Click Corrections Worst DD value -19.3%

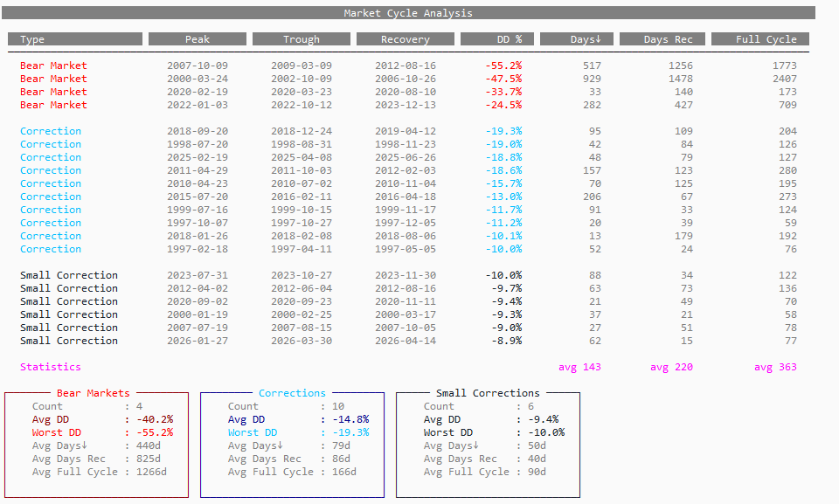pos(350,432)
